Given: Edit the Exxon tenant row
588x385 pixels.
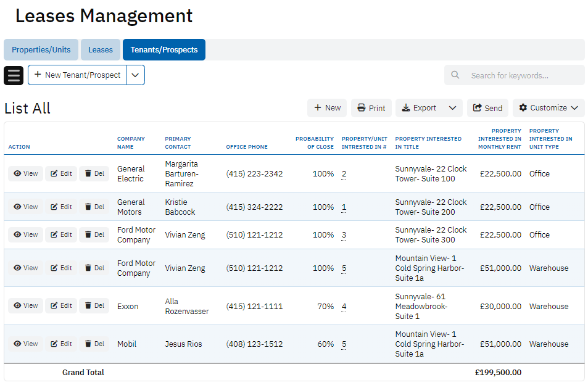Looking at the screenshot, I should pyautogui.click(x=61, y=306).
